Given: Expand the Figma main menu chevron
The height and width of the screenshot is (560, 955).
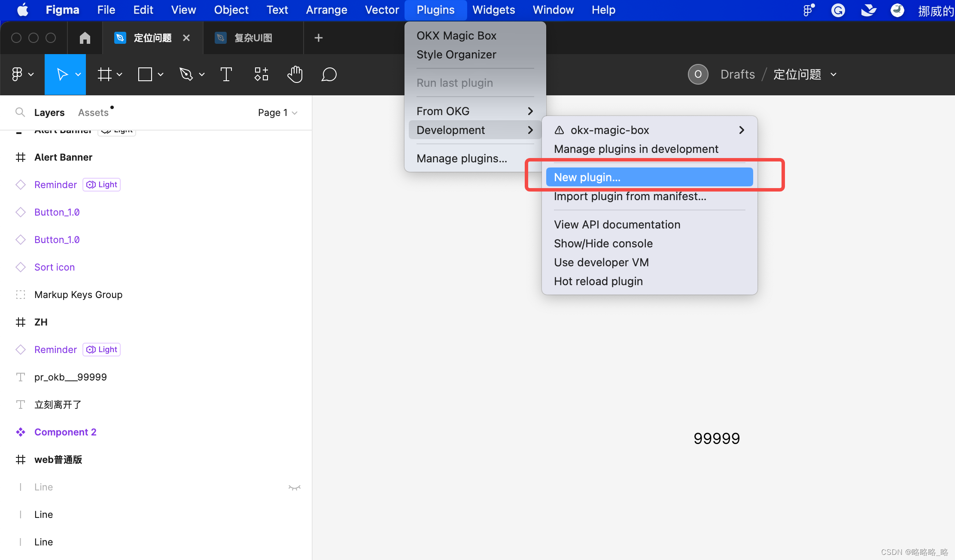Looking at the screenshot, I should 31,74.
